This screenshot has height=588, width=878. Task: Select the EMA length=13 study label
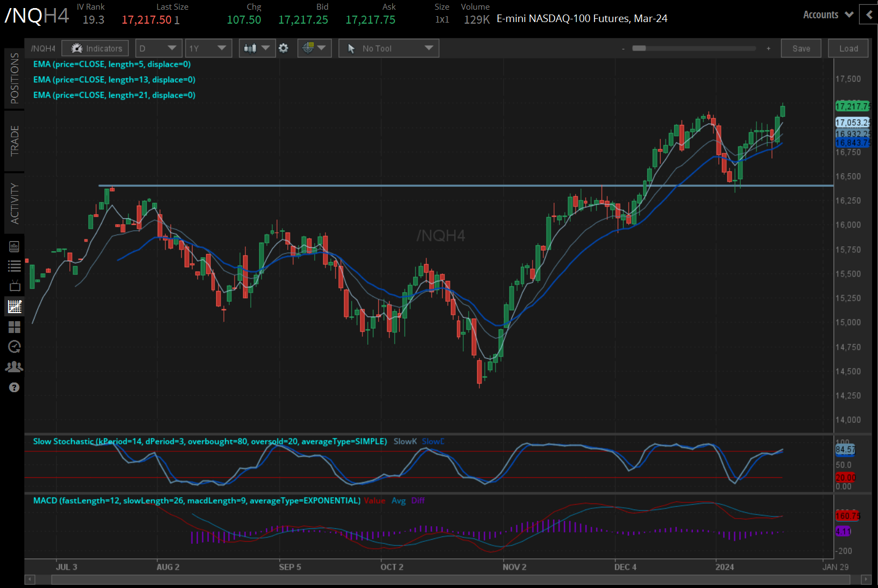(114, 80)
